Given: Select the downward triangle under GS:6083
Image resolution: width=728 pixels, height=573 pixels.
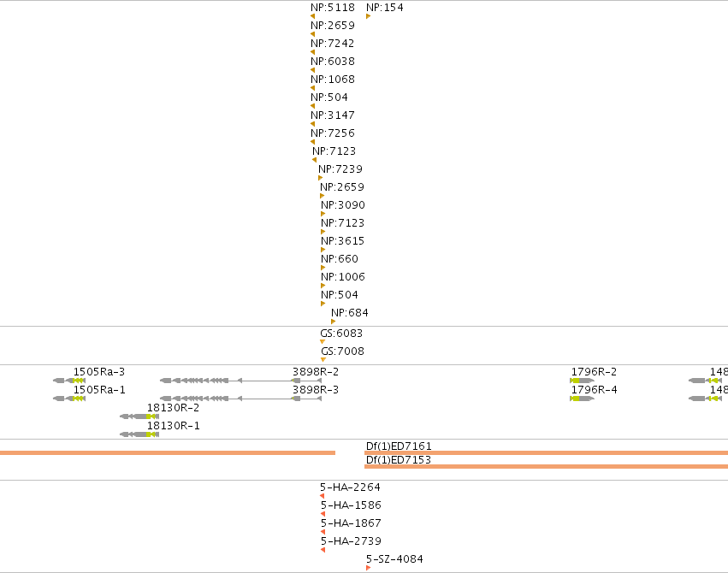Looking at the screenshot, I should pyautogui.click(x=323, y=342).
